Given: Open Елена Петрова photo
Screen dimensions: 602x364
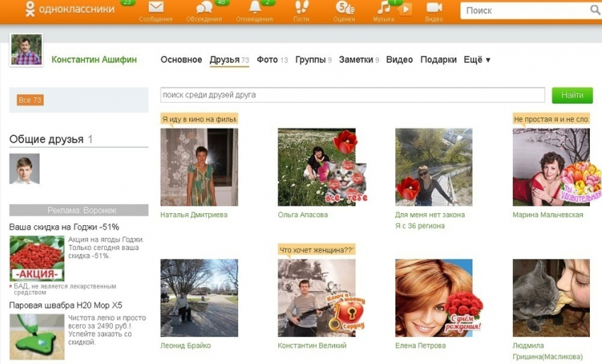Looking at the screenshot, I should point(434,298).
